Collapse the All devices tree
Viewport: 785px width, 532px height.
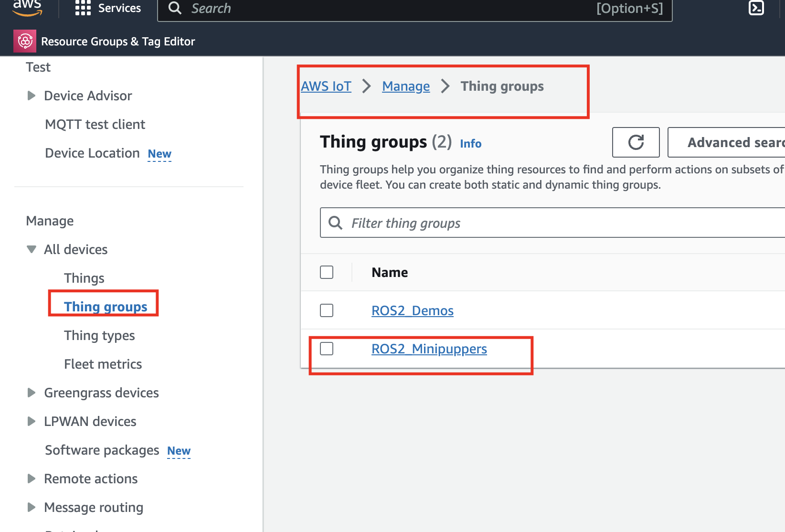tap(32, 249)
